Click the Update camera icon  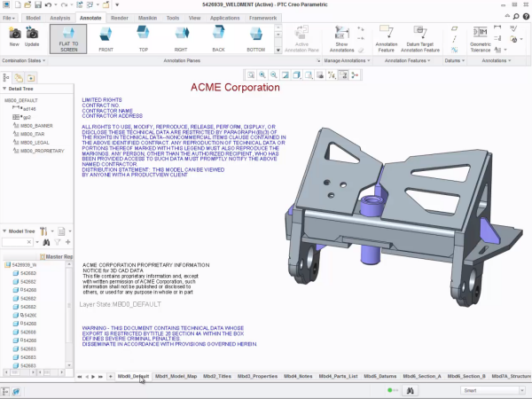coord(32,36)
